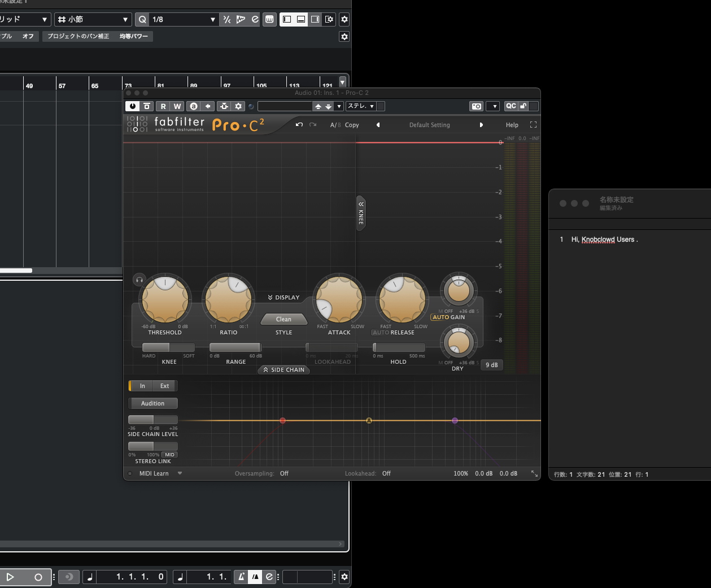Open the Pro-C 2 Help menu
Viewport: 711px width, 588px height.
512,125
